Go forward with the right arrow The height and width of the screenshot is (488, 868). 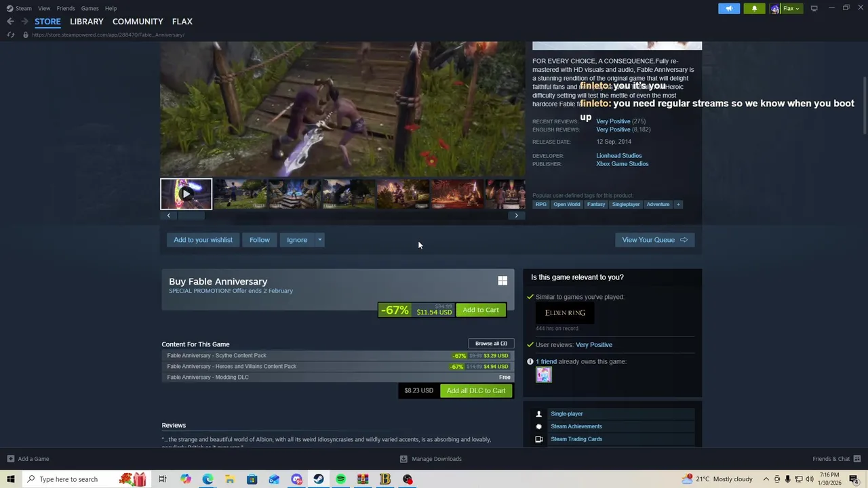coord(24,22)
